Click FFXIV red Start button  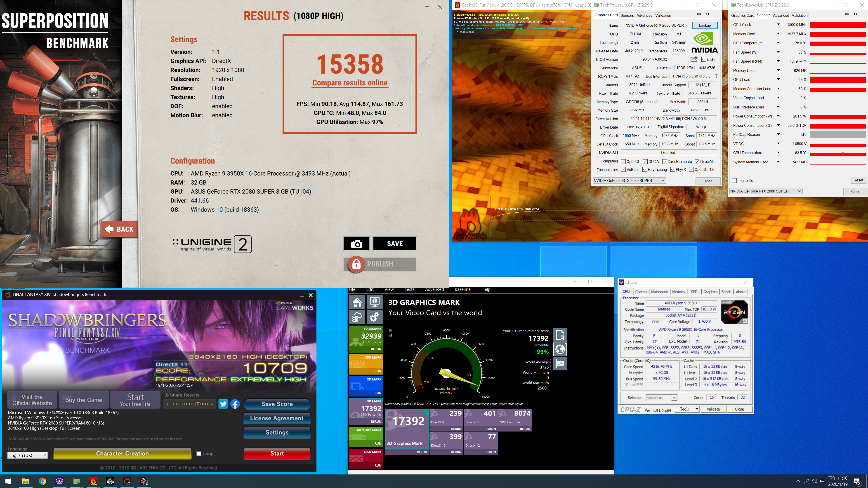pos(277,454)
